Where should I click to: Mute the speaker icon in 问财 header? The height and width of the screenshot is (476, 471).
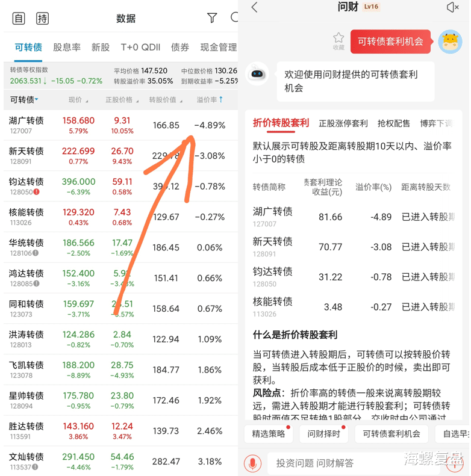452,7
